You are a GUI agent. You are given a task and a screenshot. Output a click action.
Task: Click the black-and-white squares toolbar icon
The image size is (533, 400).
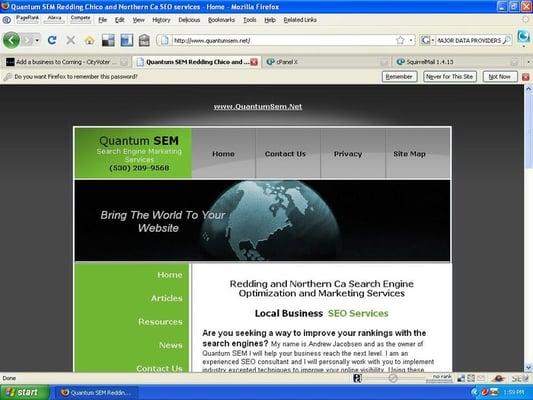pyautogui.click(x=108, y=40)
